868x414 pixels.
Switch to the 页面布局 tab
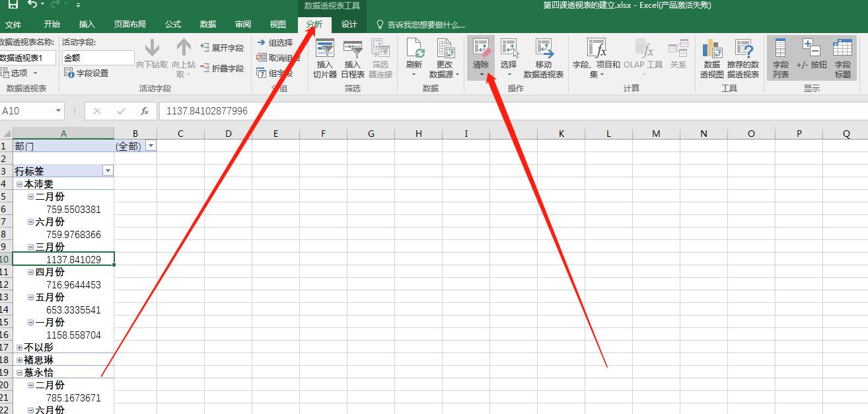[x=130, y=24]
